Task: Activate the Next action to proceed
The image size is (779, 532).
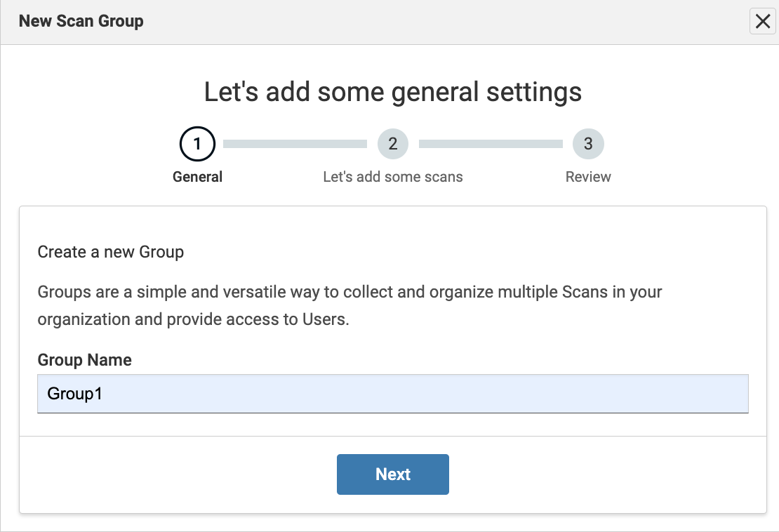Action: pyautogui.click(x=393, y=474)
